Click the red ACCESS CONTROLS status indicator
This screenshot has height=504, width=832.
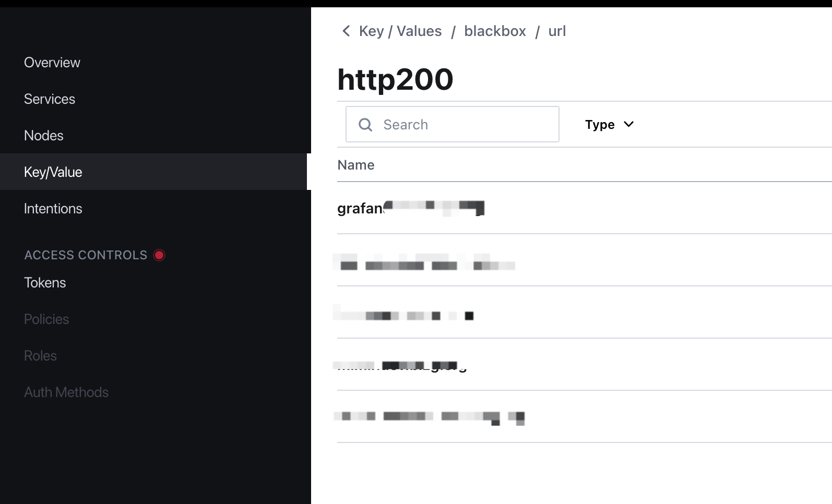pyautogui.click(x=159, y=255)
